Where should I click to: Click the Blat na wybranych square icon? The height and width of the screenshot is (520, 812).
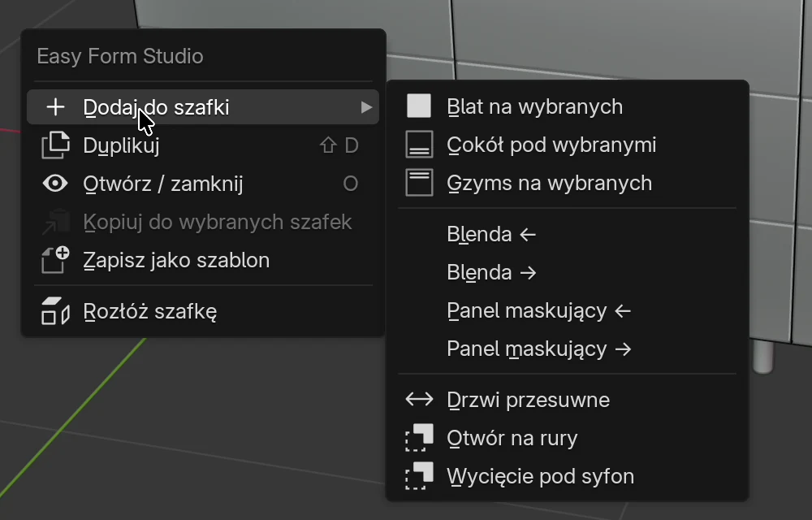(419, 106)
